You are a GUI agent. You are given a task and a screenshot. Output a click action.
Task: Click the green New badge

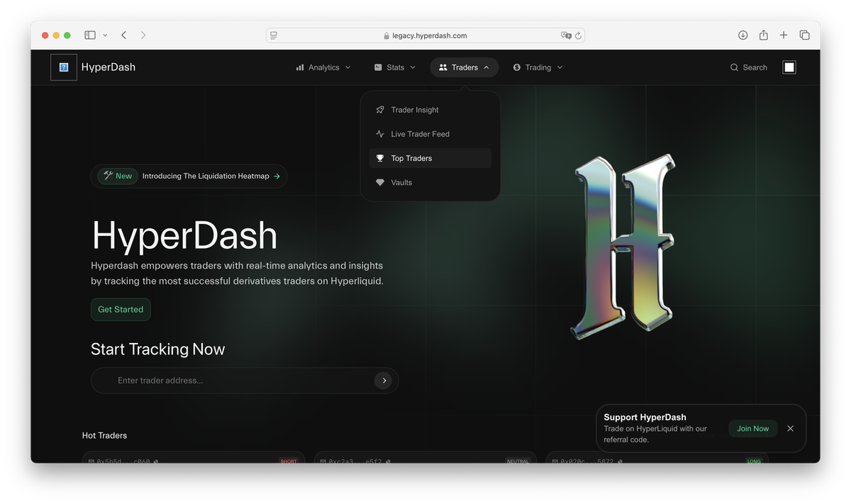(x=118, y=176)
